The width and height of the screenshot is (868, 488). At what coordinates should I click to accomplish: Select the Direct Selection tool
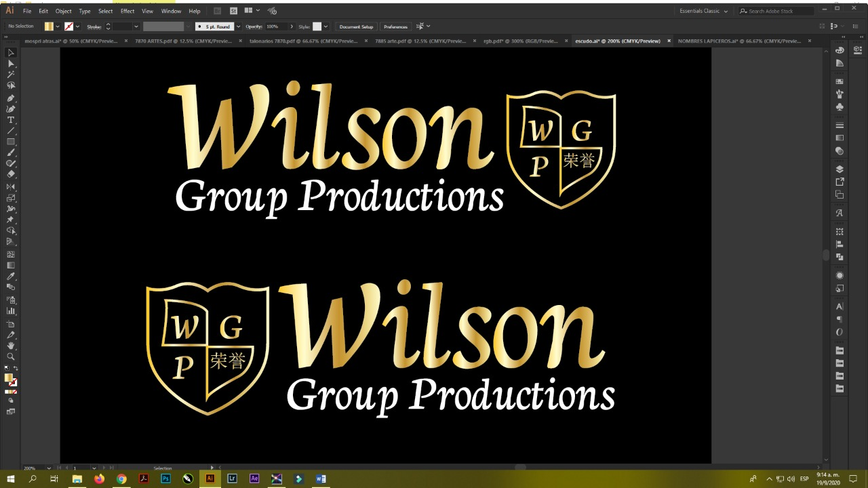11,64
